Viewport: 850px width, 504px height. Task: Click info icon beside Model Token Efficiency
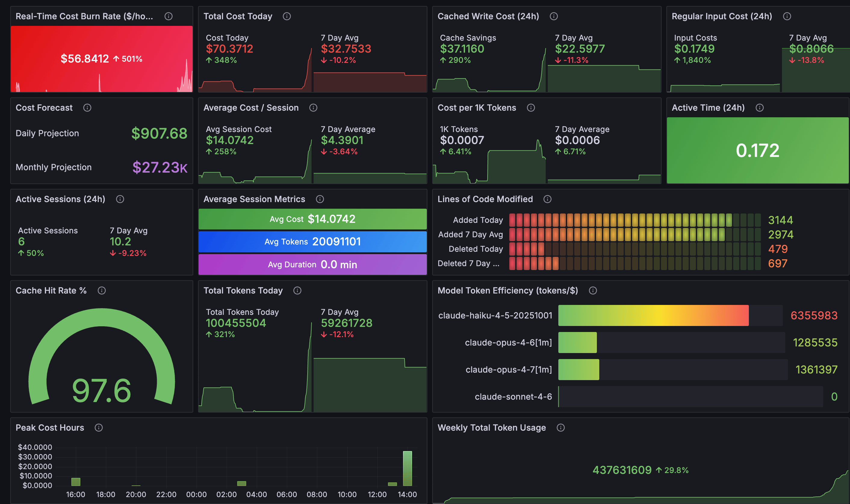click(x=592, y=290)
